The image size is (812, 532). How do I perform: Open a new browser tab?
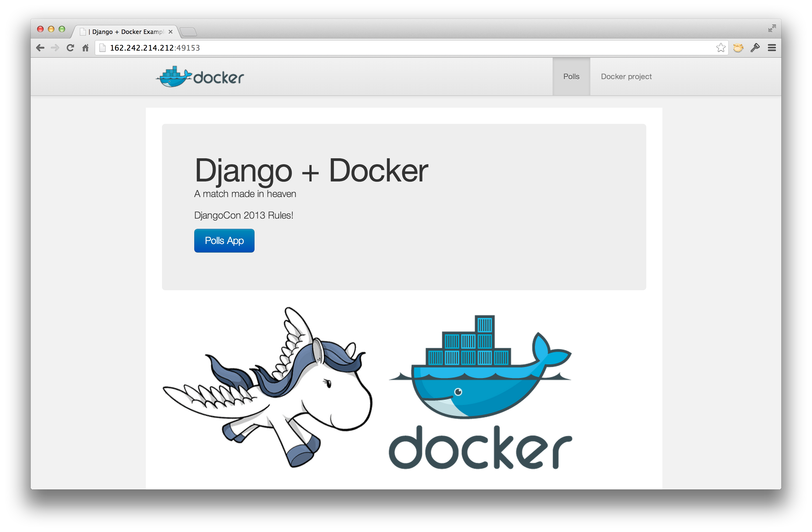point(188,32)
